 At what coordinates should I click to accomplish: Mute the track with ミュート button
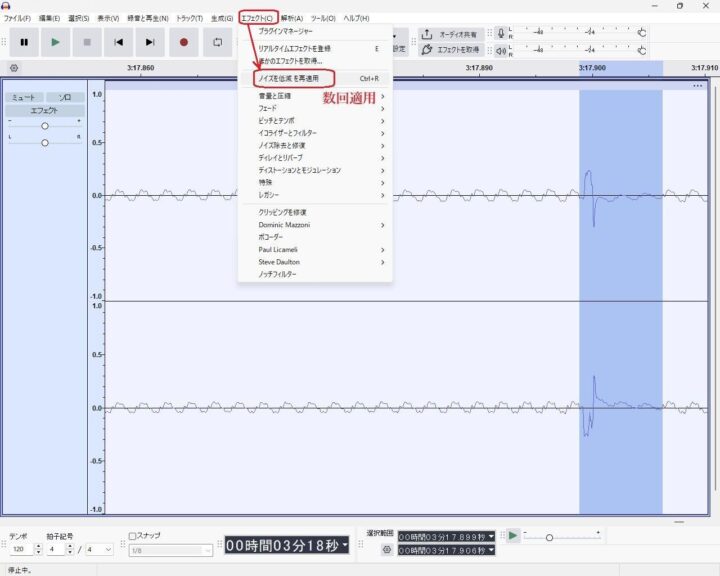[x=23, y=98]
